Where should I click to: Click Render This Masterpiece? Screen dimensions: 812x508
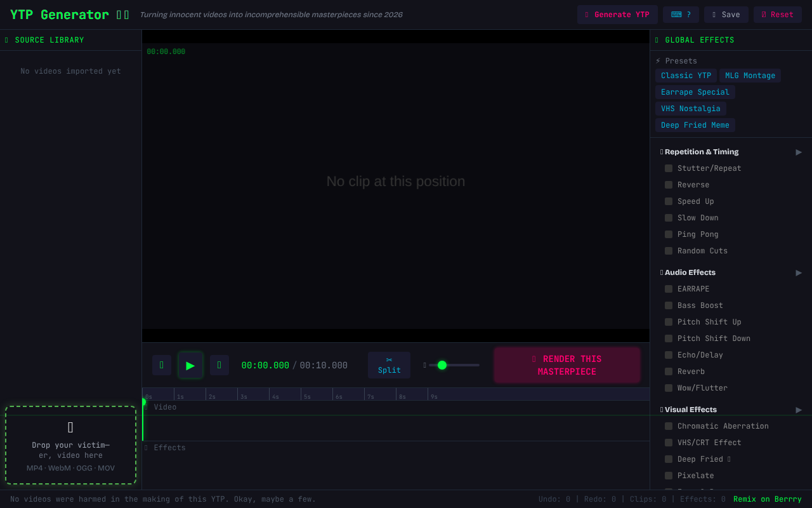(567, 365)
